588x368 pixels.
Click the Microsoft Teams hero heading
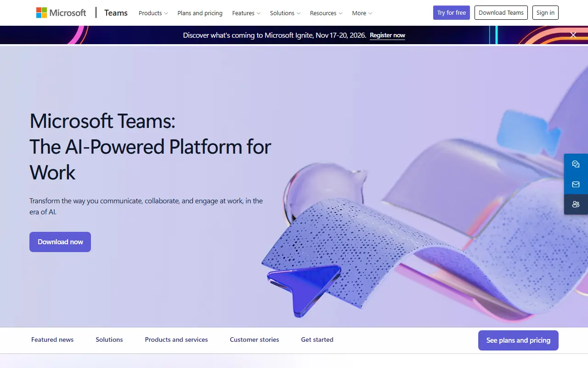pos(150,147)
